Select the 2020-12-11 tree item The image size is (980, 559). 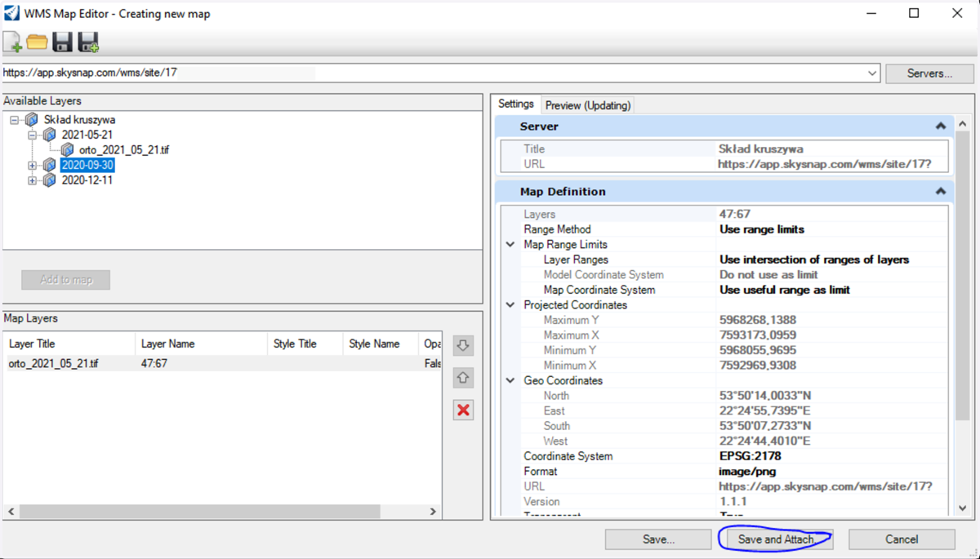(87, 180)
